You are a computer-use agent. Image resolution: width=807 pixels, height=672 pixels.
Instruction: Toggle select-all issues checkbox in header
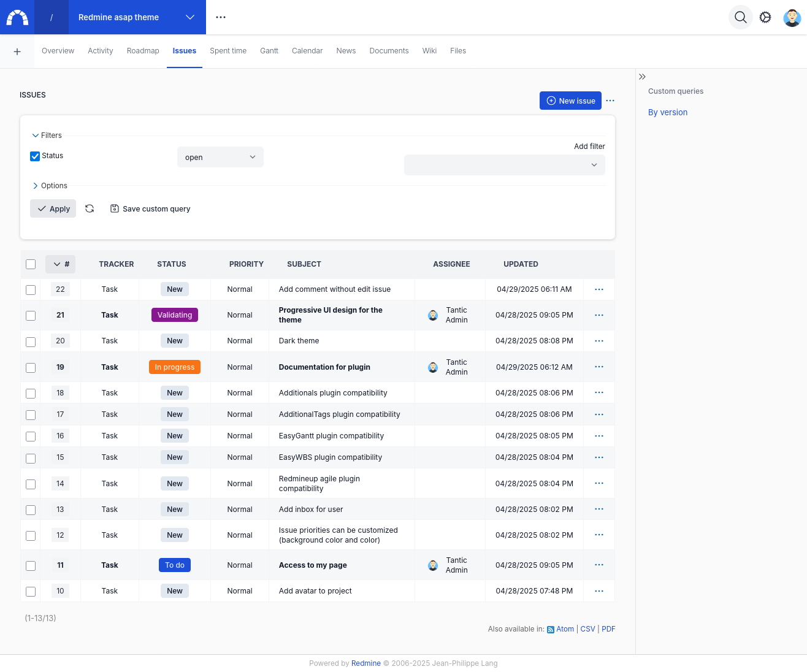[x=31, y=264]
